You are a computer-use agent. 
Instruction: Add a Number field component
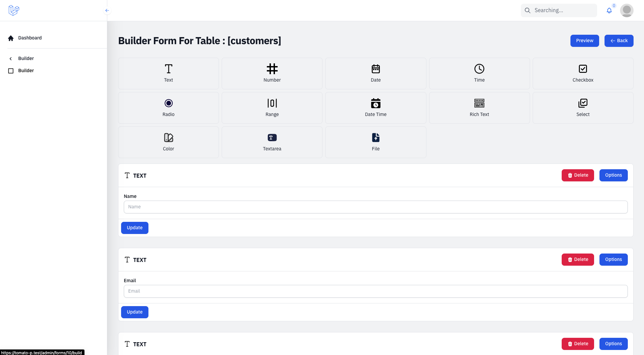(272, 73)
